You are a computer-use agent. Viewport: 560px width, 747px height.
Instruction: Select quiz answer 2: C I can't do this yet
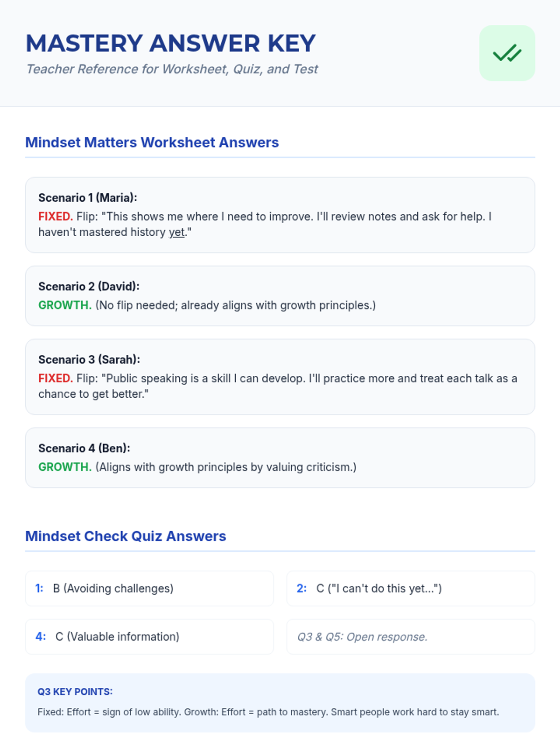[411, 589]
